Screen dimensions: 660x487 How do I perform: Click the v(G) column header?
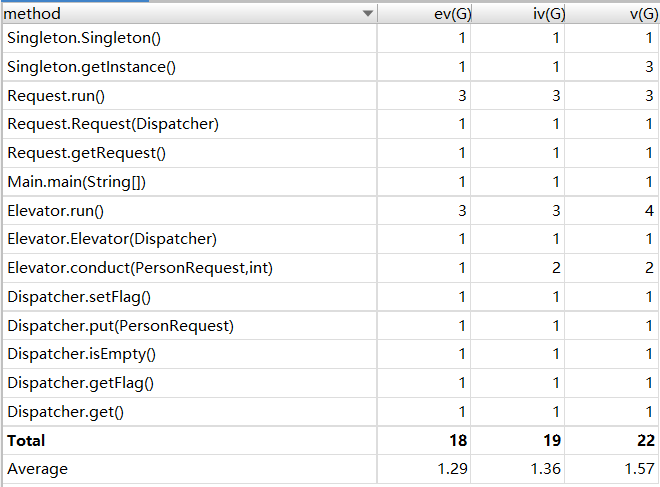612,14
